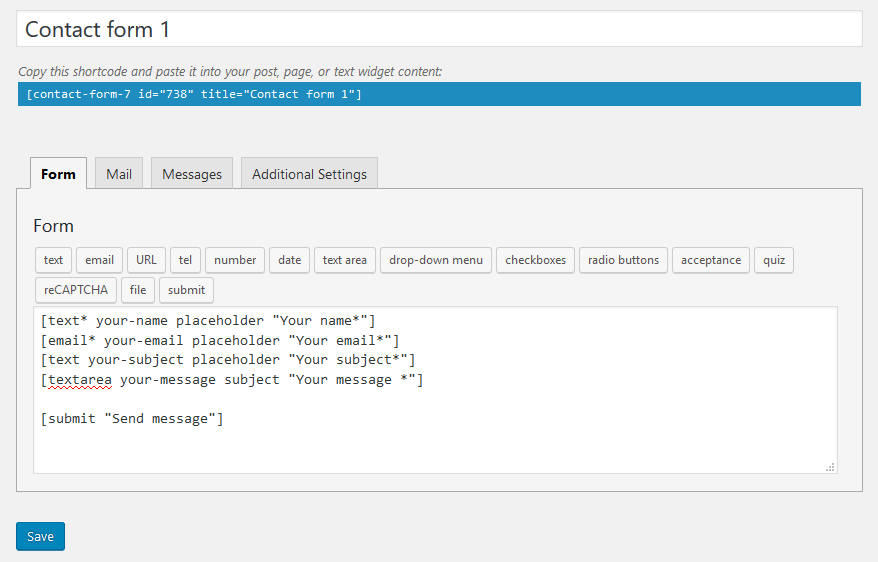Select the Form tab

pyautogui.click(x=58, y=174)
